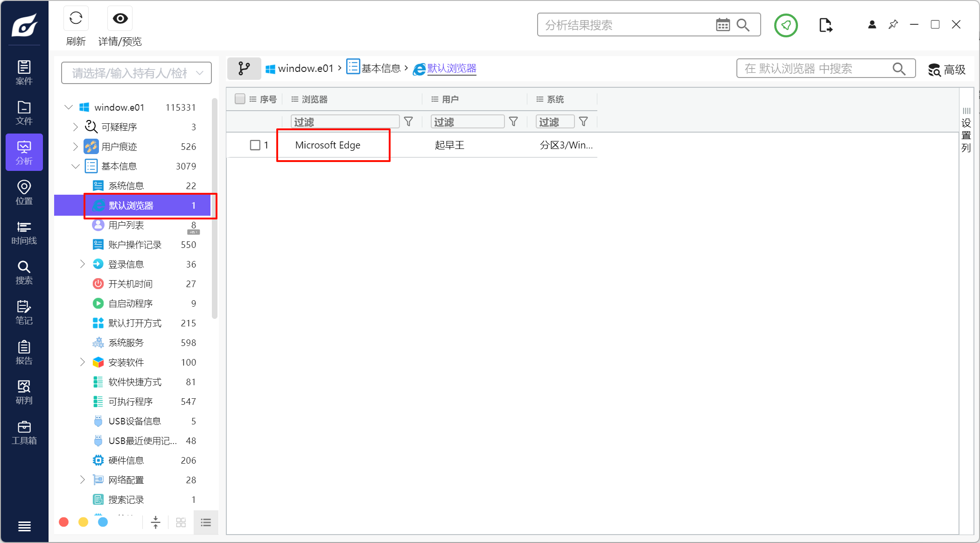Click the Microsoft Edge cell
The image size is (980, 543).
click(x=328, y=145)
